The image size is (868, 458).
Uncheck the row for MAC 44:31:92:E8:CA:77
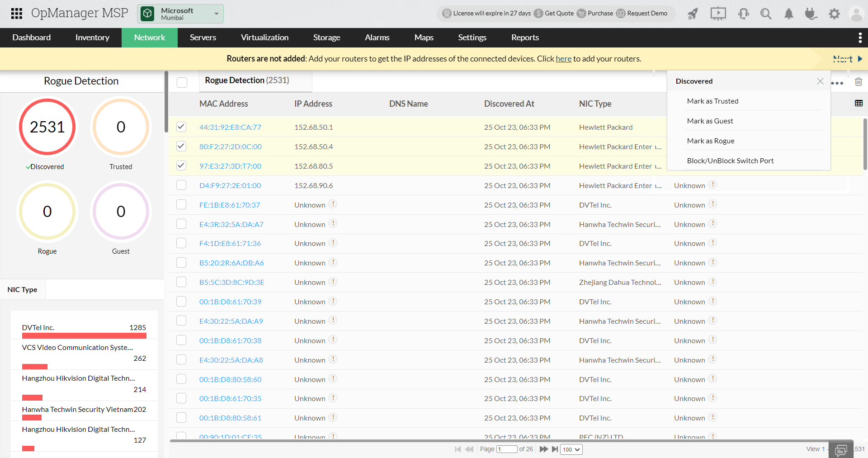coord(181,127)
